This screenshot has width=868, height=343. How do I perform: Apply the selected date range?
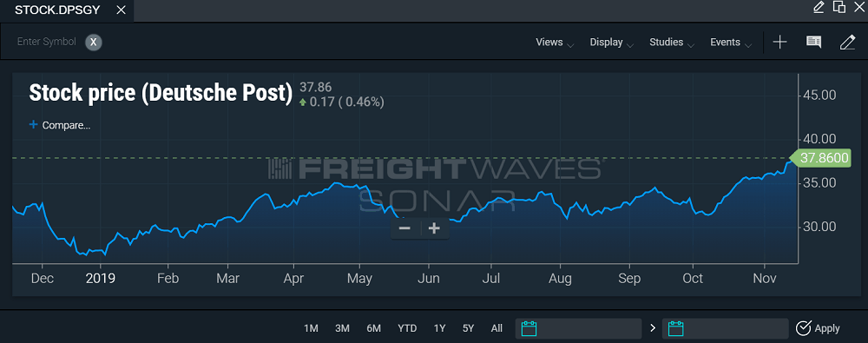(x=818, y=328)
